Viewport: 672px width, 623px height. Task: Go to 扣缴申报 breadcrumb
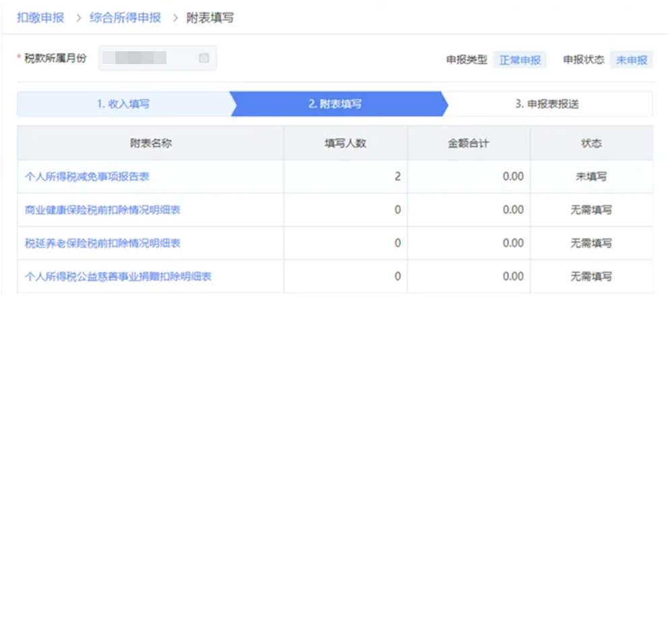(x=40, y=18)
